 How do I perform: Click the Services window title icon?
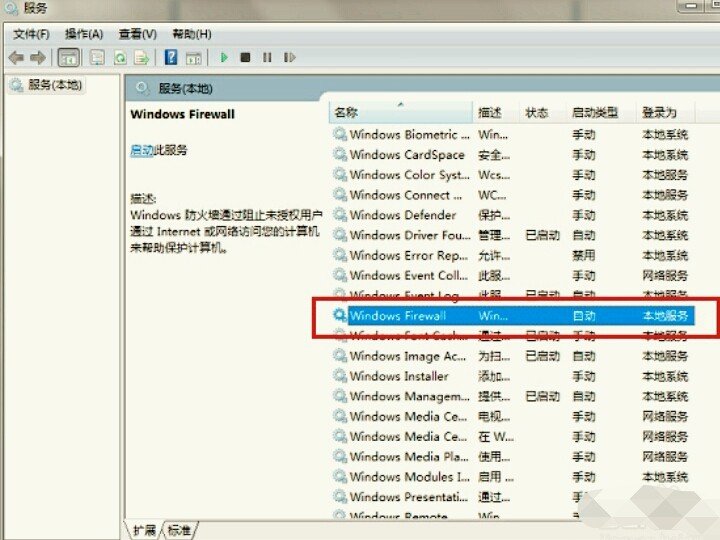(11, 8)
